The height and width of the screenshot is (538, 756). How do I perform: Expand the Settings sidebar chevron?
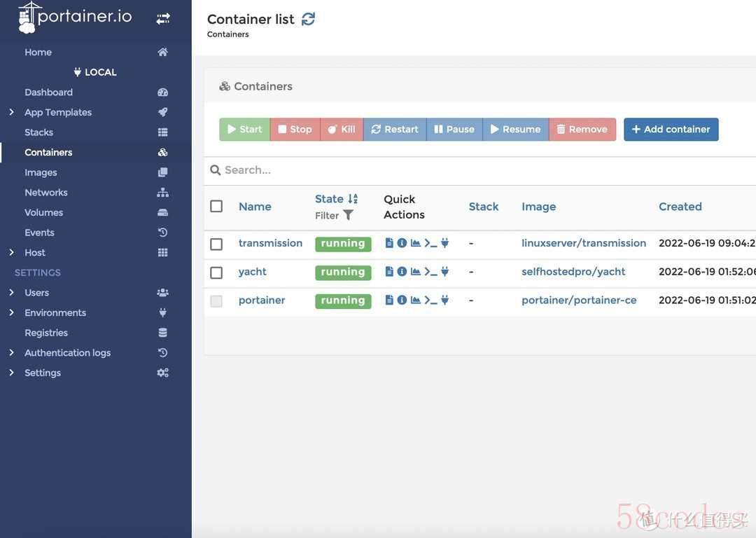point(12,373)
